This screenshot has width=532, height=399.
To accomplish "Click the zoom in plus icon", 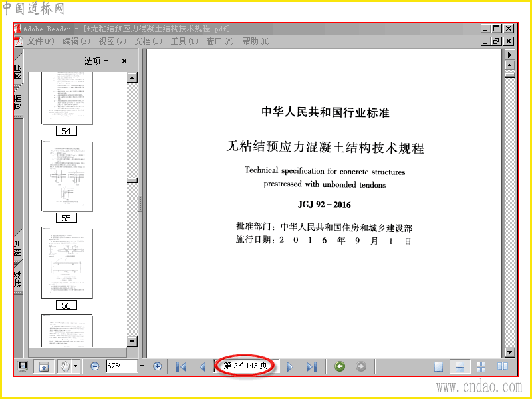I will coord(157,366).
